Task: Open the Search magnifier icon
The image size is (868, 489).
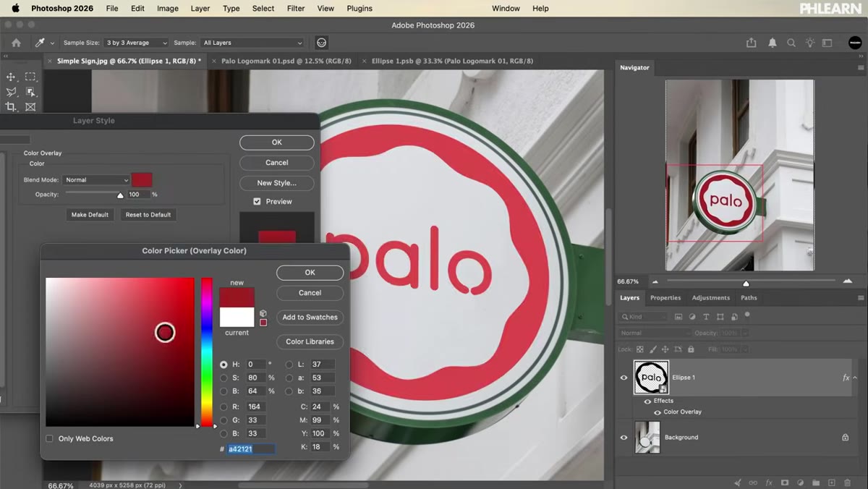Action: [x=791, y=43]
